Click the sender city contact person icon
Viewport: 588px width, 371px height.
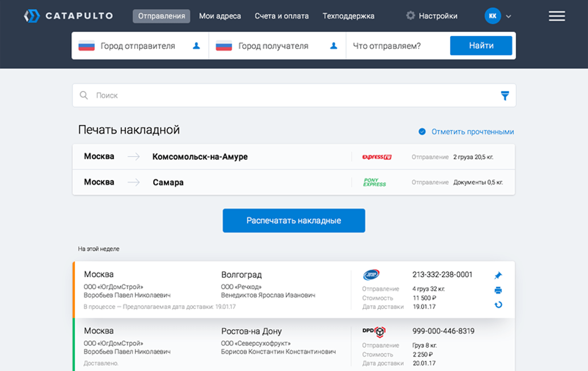(x=196, y=46)
